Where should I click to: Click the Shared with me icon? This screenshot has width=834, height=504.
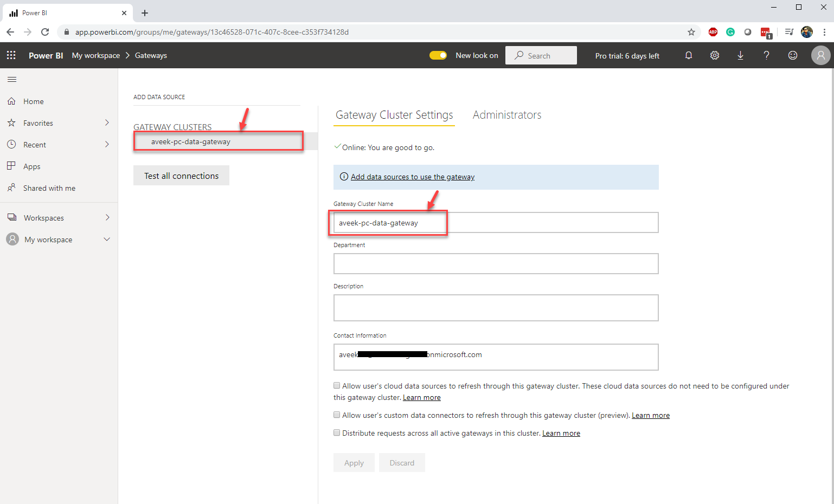[11, 188]
